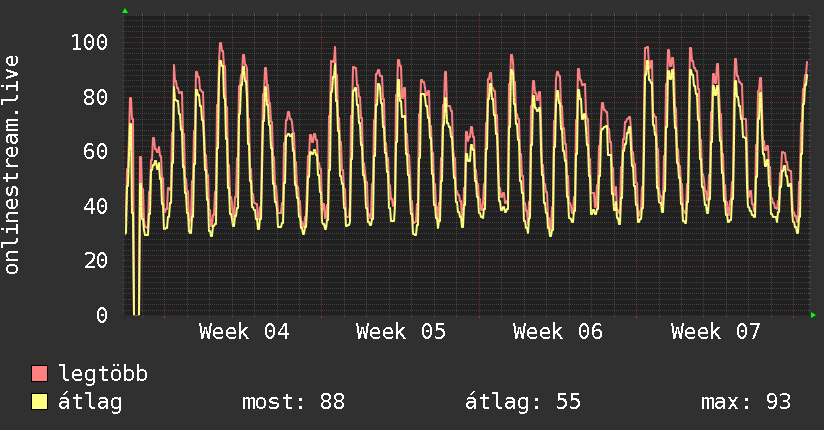Click the "átlag: 55" statistic value
Image resolution: width=824 pixels, height=430 pixels.
pyautogui.click(x=523, y=402)
